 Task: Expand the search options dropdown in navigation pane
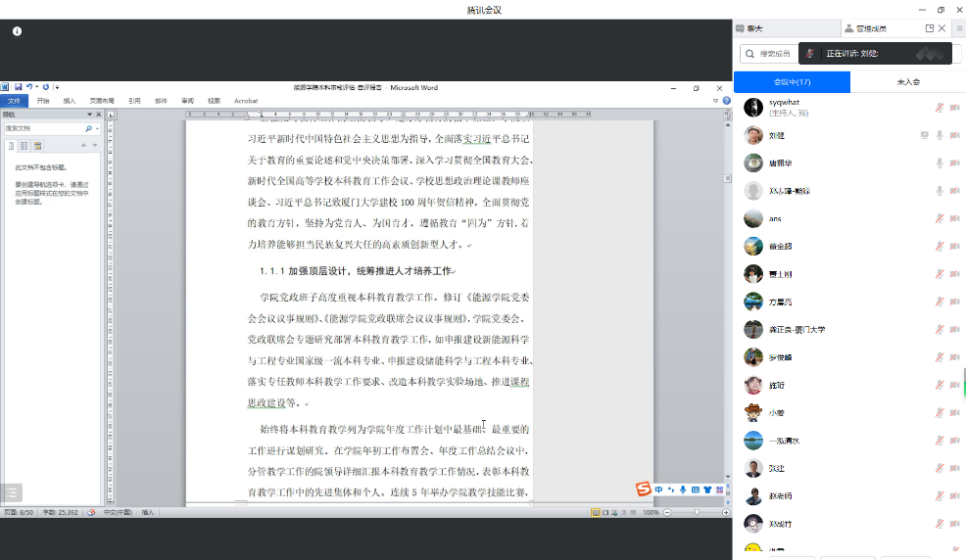95,128
